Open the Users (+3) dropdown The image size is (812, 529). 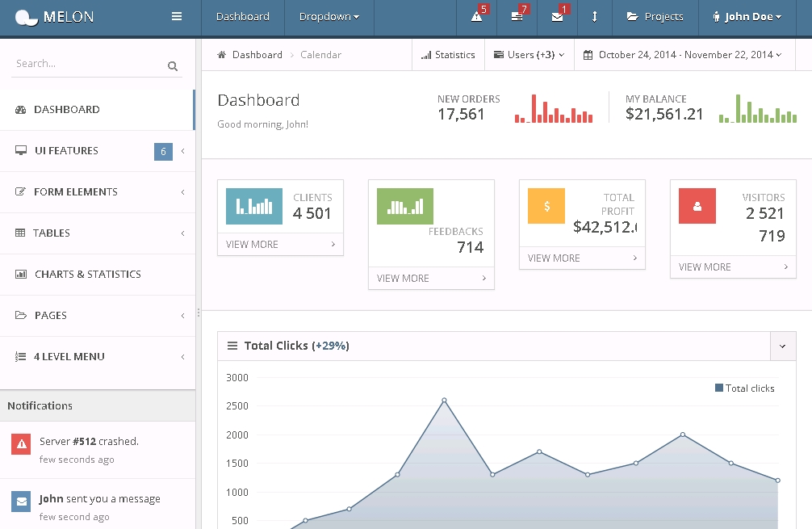point(529,55)
